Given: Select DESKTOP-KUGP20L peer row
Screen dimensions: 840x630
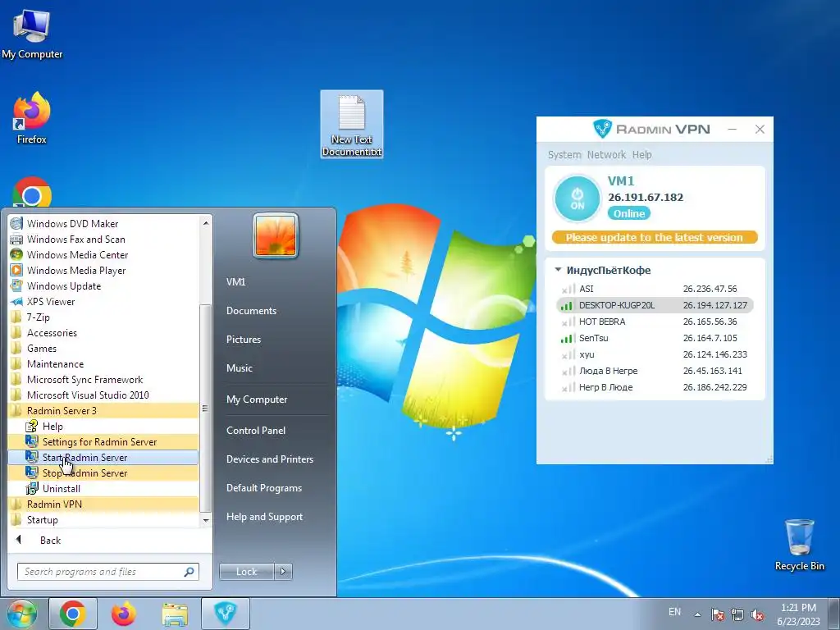Looking at the screenshot, I should pyautogui.click(x=655, y=305).
